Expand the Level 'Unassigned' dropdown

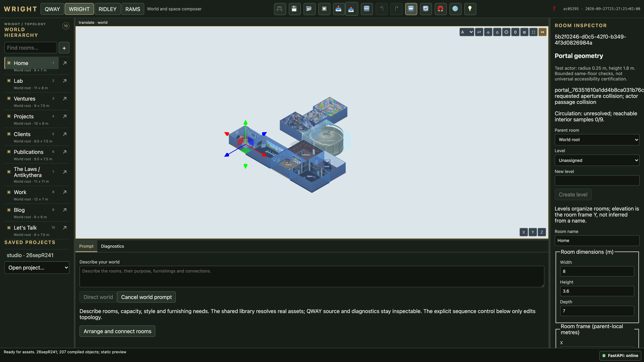pos(597,160)
